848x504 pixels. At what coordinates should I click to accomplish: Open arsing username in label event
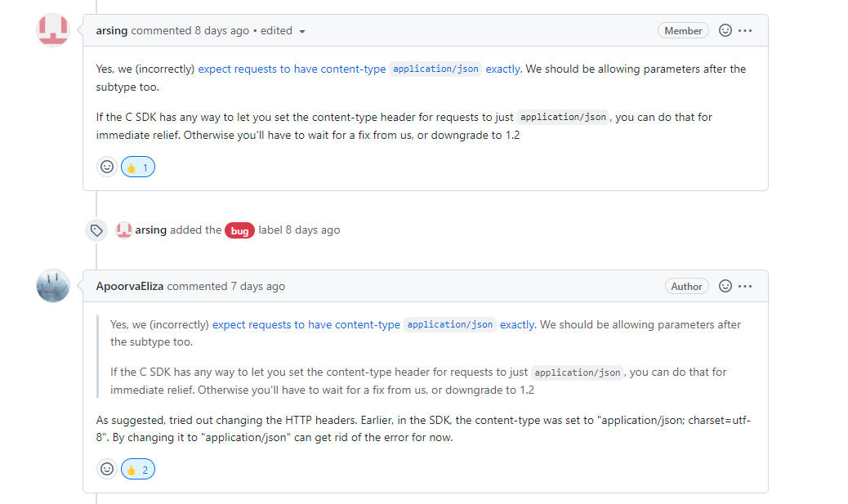pyautogui.click(x=151, y=230)
